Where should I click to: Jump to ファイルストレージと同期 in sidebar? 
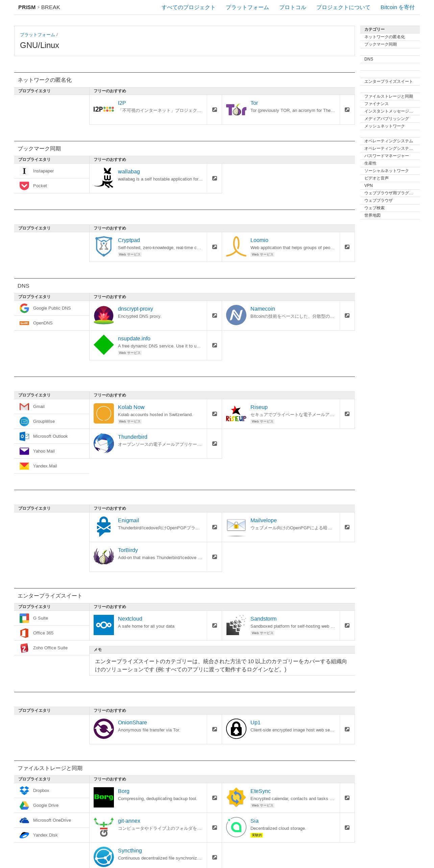coord(390,96)
